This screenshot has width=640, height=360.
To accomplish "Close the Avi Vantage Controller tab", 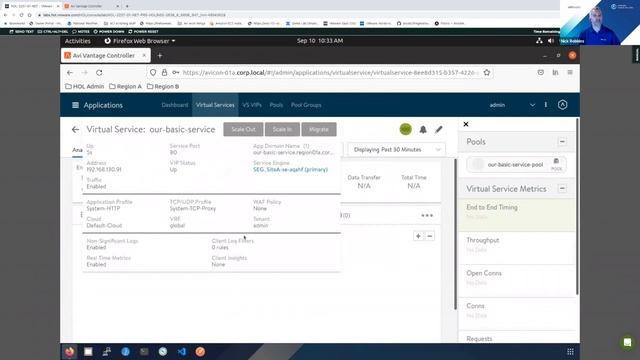I will tap(144, 55).
